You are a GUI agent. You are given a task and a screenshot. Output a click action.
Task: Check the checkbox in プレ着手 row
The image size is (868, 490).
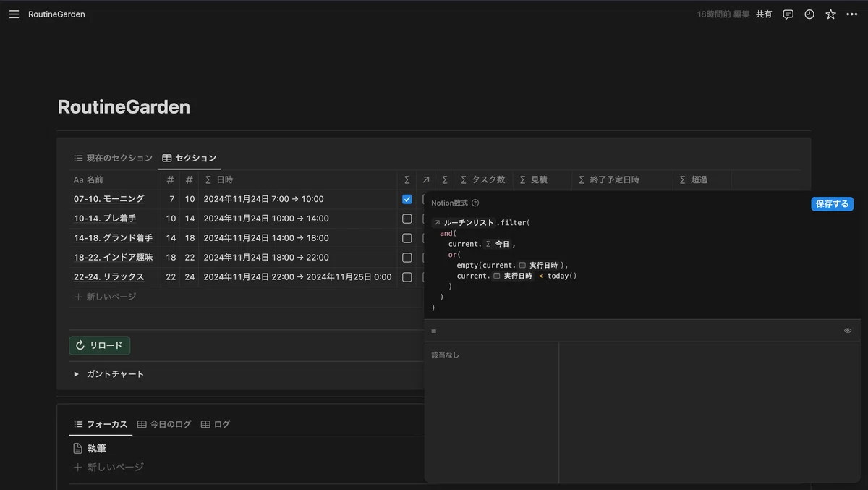407,219
